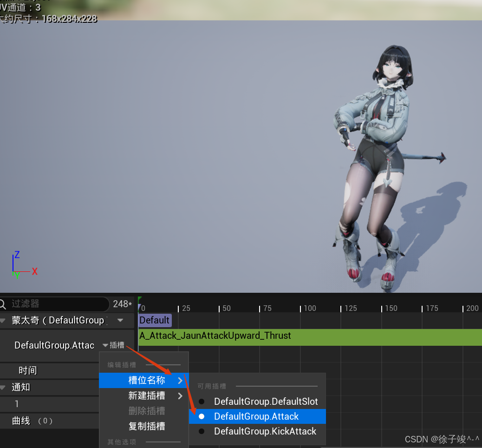Viewport: 482px width, 448px height.
Task: Choose the 复制插槽 menu entry
Action: pyautogui.click(x=143, y=426)
